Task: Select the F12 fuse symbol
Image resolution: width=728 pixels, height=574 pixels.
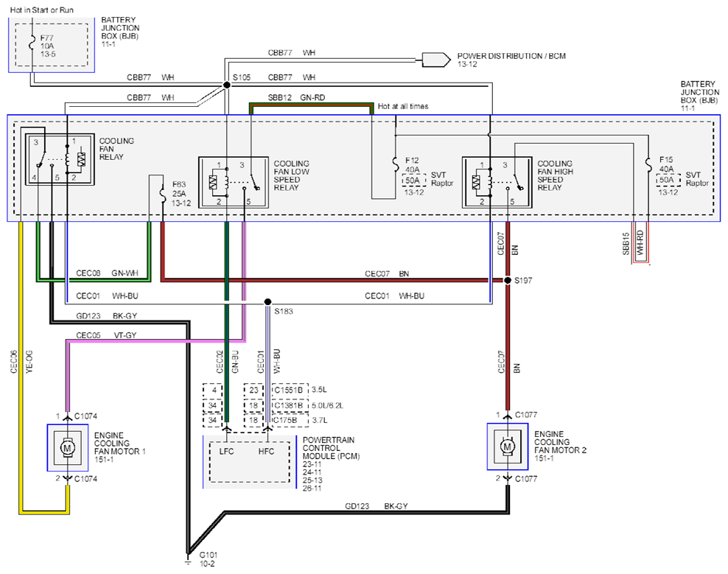Action: click(x=395, y=164)
